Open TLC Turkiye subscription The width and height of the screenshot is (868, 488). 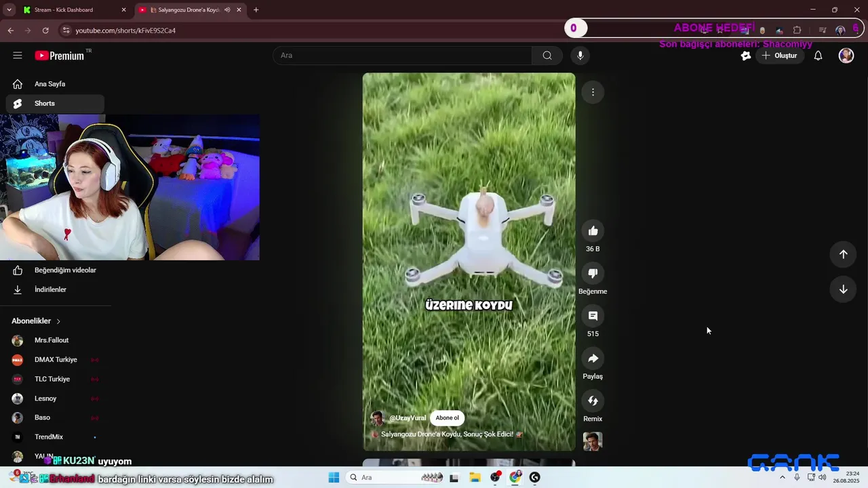coord(55,379)
